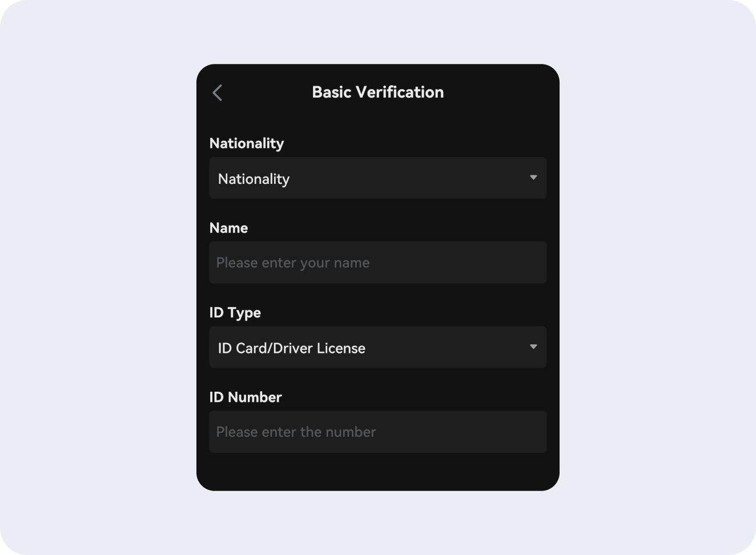Click the ID Type dropdown triangle icon

533,347
